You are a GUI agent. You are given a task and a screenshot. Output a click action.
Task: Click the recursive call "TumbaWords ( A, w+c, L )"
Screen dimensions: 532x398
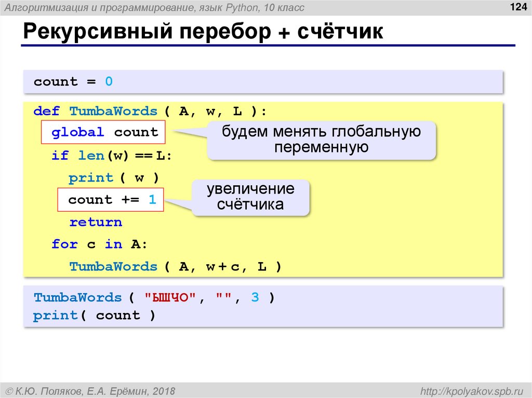(x=176, y=267)
